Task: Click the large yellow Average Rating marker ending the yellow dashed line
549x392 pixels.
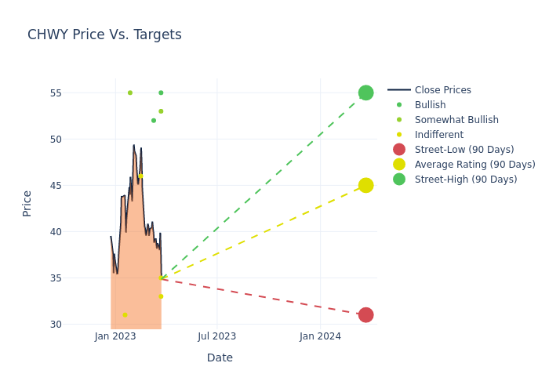Action: coord(365,185)
